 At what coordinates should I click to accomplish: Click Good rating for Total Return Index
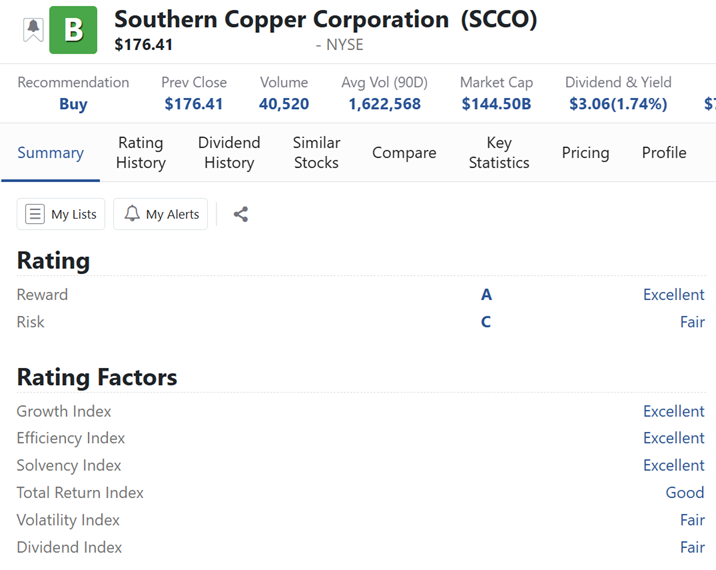point(685,492)
